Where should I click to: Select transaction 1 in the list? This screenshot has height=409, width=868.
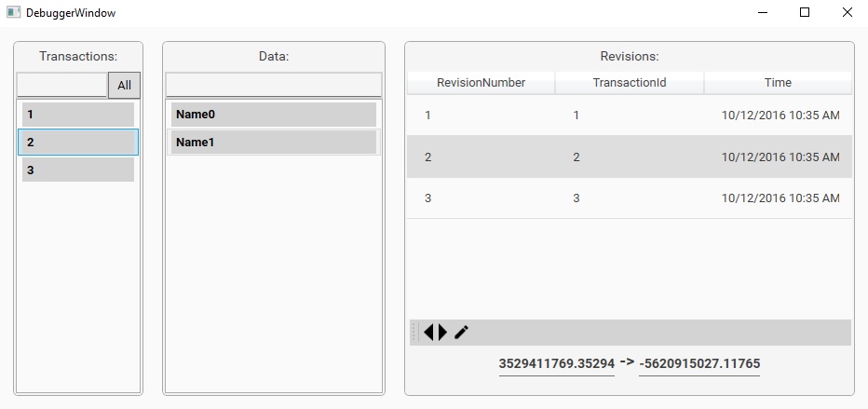tap(78, 115)
